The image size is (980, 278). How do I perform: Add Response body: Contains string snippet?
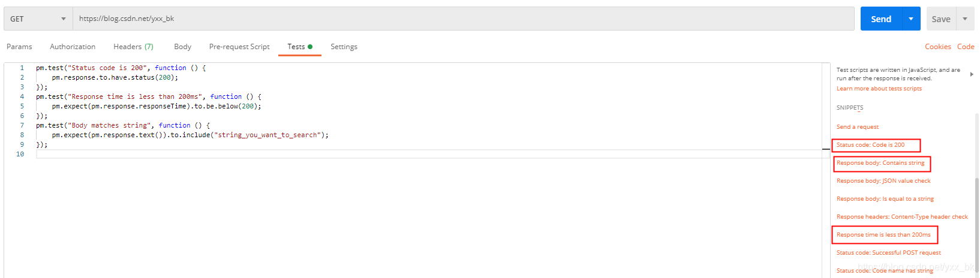point(880,163)
